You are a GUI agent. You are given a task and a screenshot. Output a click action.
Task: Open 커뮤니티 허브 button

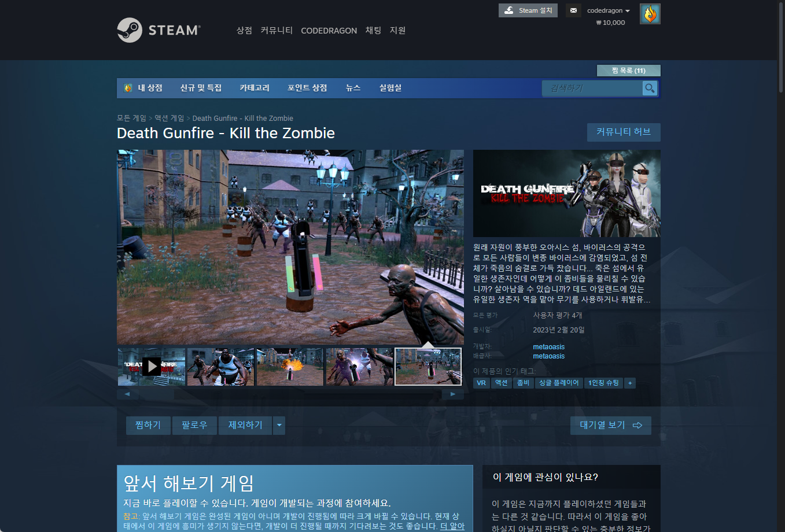point(624,132)
